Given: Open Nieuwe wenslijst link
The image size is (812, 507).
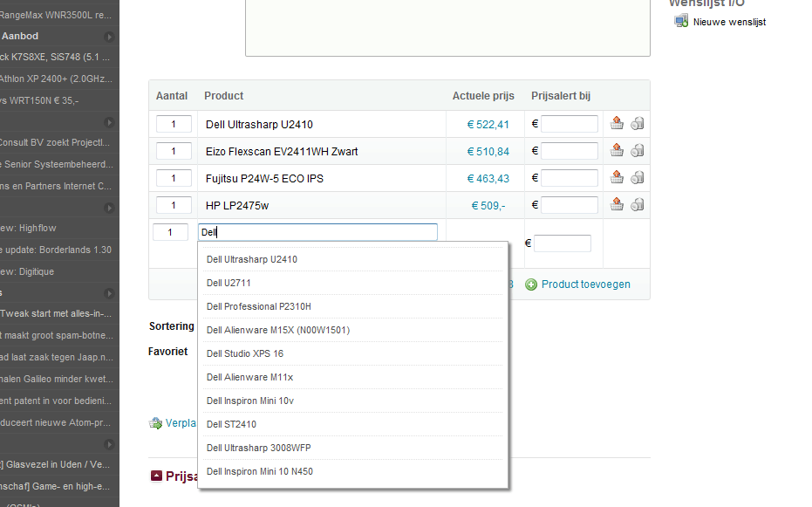Looking at the screenshot, I should [x=729, y=22].
